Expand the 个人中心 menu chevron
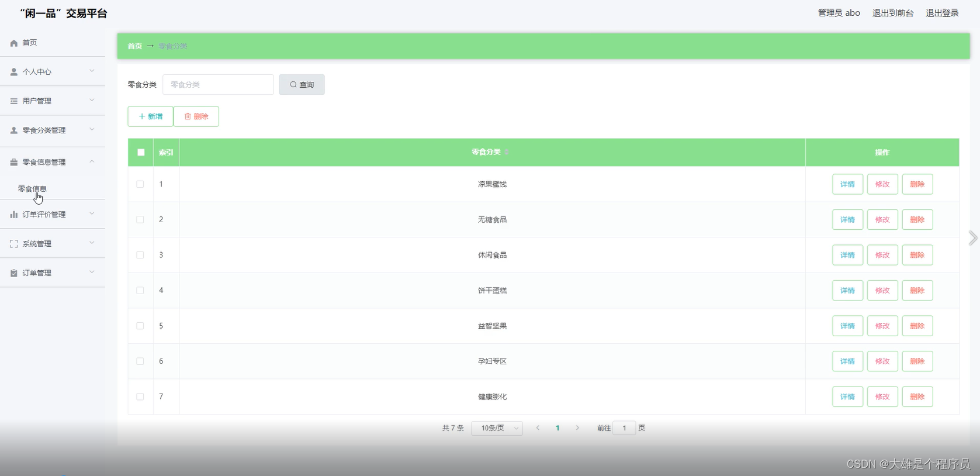Image resolution: width=980 pixels, height=476 pixels. tap(92, 71)
